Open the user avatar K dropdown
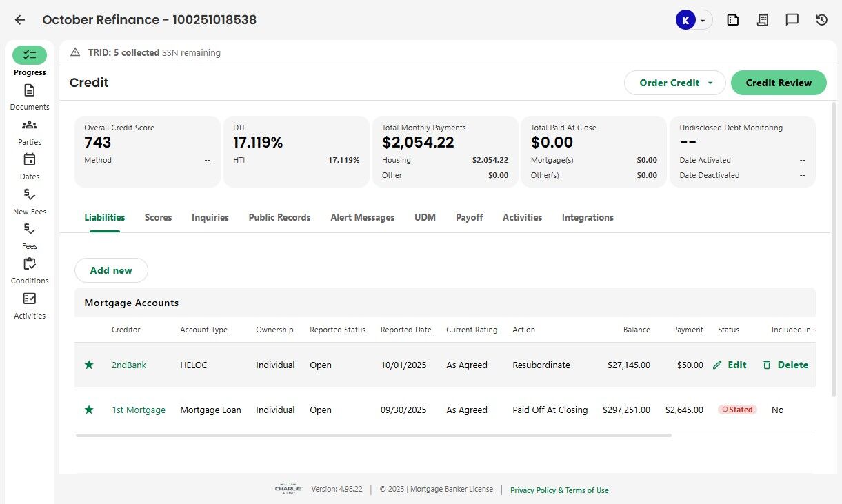 coord(693,20)
